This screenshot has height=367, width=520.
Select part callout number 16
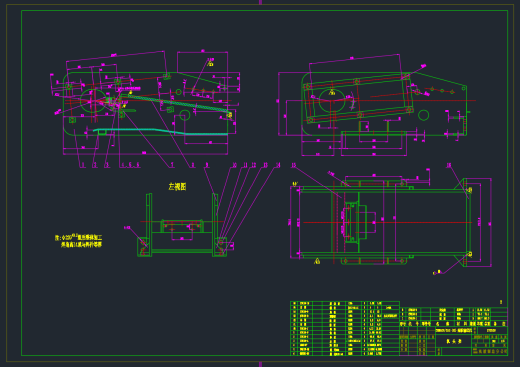click(x=449, y=165)
